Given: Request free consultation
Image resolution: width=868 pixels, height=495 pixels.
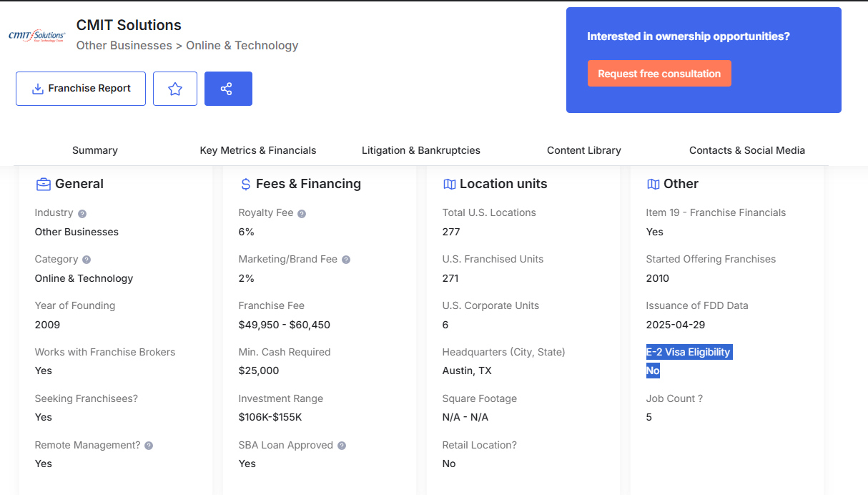Looking at the screenshot, I should (x=659, y=74).
